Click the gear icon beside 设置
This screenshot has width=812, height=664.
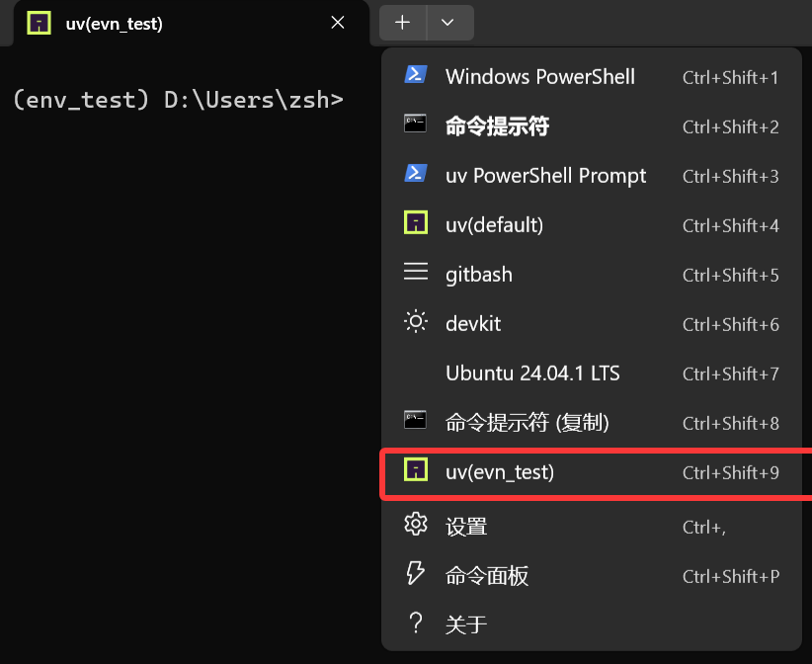tap(416, 524)
